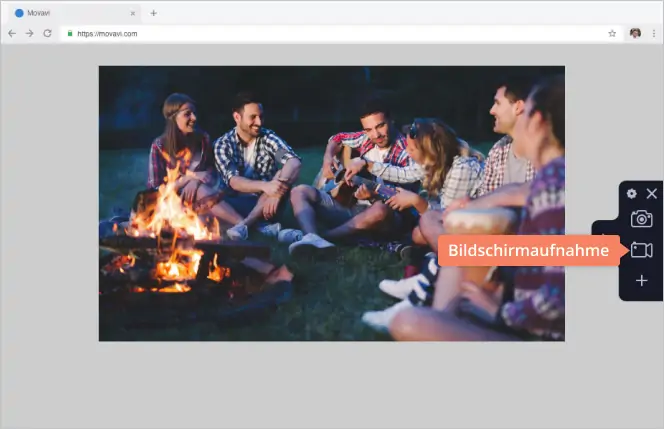Screen dimensions: 664x429
Task: Bookmark this page with the star
Action: (x=612, y=33)
